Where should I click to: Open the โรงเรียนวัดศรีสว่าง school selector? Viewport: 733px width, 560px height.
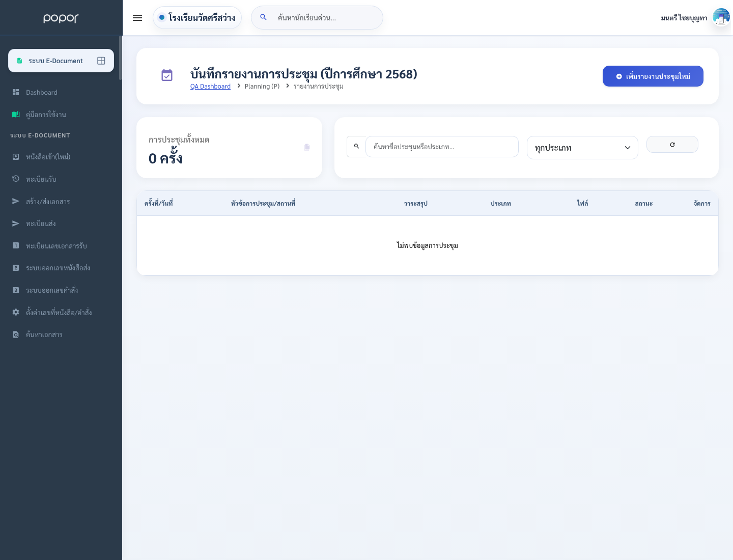click(197, 18)
